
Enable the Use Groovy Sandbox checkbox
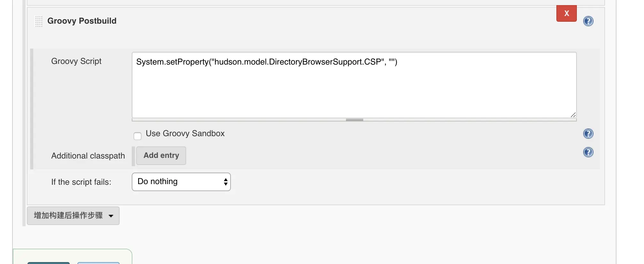tap(137, 136)
